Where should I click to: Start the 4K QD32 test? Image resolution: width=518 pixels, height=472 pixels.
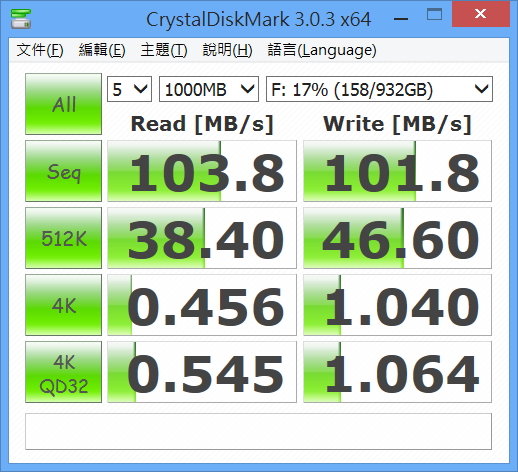(x=63, y=372)
